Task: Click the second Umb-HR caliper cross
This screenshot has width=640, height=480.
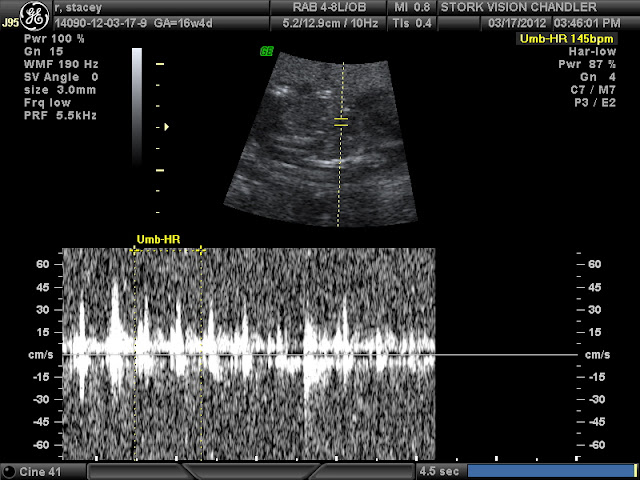Action: tap(201, 250)
